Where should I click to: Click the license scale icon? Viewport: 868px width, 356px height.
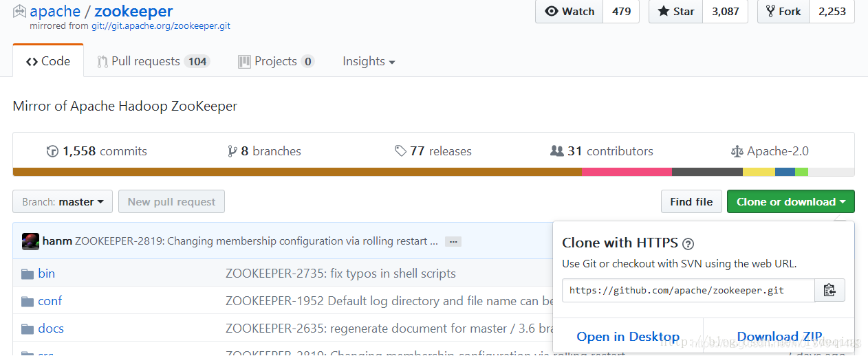point(737,151)
